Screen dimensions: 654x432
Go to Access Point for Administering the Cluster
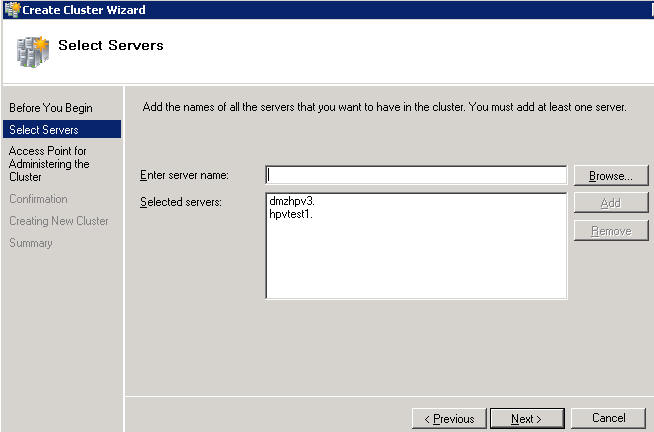pyautogui.click(x=49, y=164)
